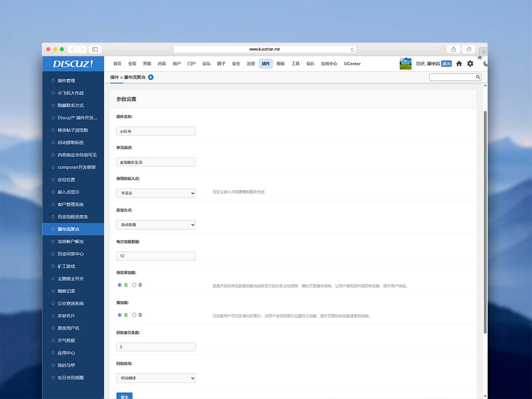Open 插件管理 in the left sidebar

(x=66, y=81)
